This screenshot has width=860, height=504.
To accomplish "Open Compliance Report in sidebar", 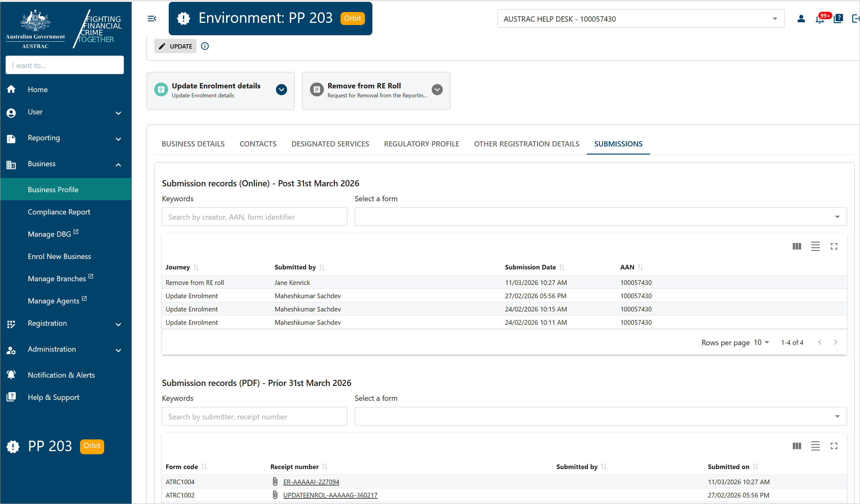I will [x=59, y=212].
